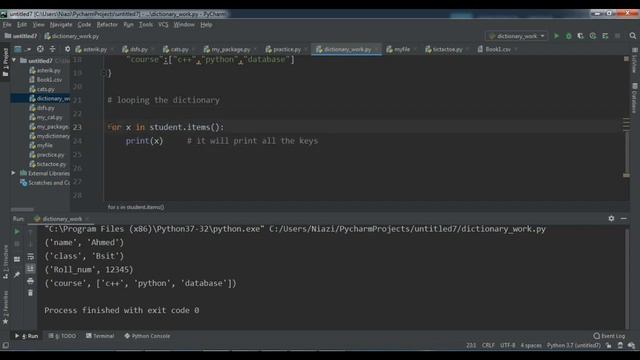Clear console output with trash icon
The image size is (640, 360).
pos(31,293)
